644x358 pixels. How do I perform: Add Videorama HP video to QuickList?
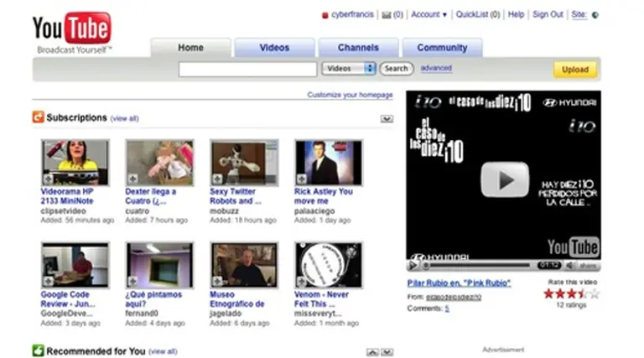click(48, 179)
